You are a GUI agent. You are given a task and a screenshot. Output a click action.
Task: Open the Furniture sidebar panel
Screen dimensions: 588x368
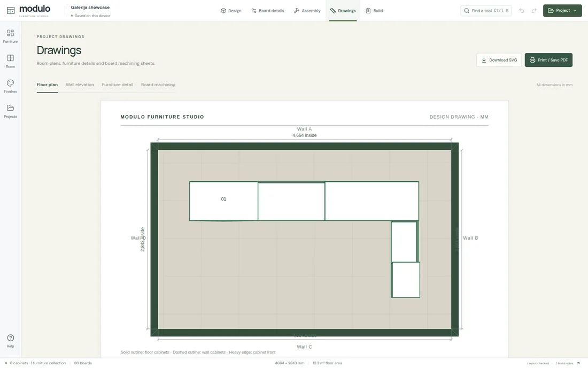(11, 36)
